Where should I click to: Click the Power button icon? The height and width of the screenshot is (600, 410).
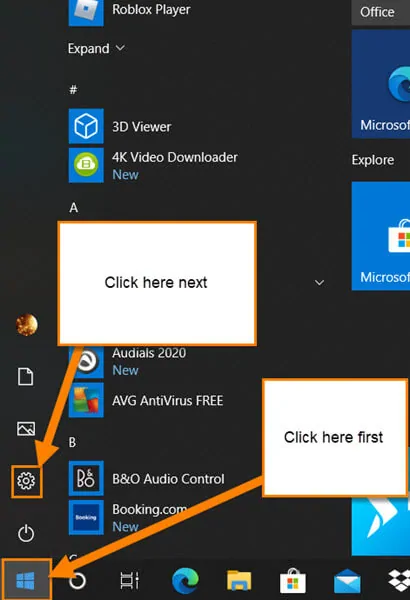click(x=26, y=533)
